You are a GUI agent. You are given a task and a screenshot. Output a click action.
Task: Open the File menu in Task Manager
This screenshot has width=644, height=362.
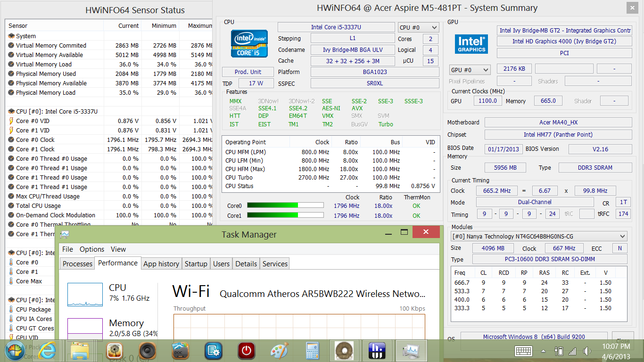point(67,249)
